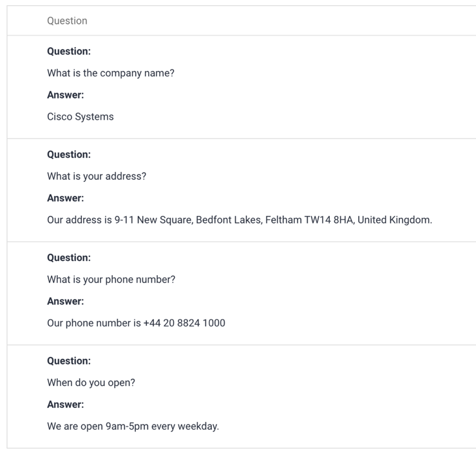Screen dimensions: 476x451
Task: Click the Answer label above opening hours
Action: pos(66,405)
